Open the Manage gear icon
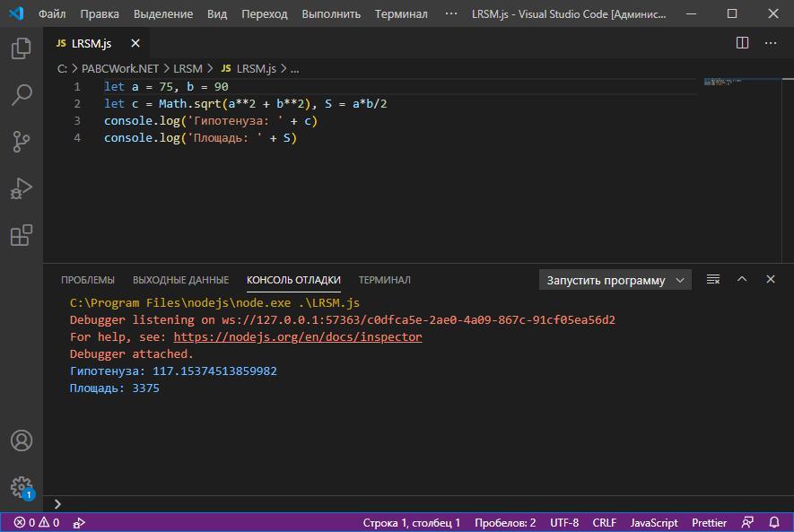The height and width of the screenshot is (532, 794). click(x=21, y=486)
